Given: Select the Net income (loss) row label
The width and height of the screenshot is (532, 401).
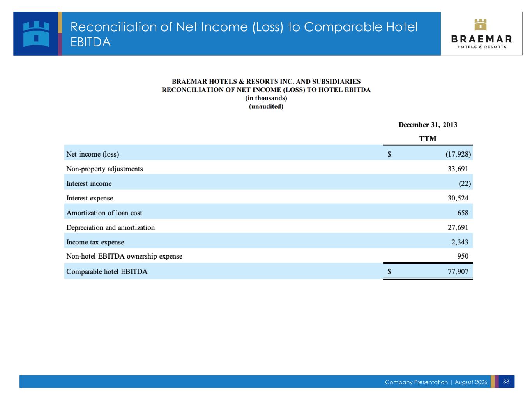Looking at the screenshot, I should [x=92, y=154].
